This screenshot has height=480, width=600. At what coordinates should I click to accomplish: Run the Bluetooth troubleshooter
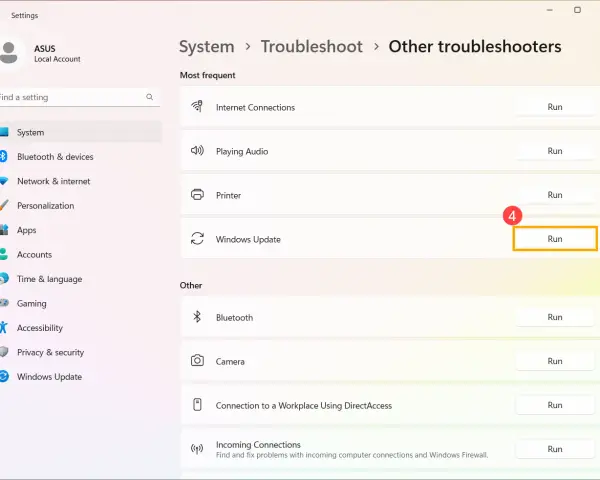pyautogui.click(x=554, y=317)
